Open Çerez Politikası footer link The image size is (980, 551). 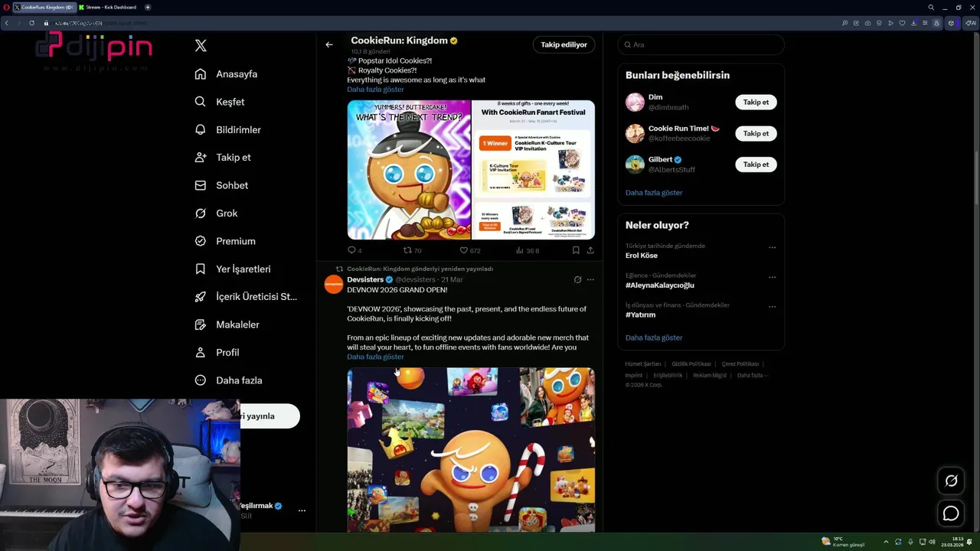(x=740, y=364)
